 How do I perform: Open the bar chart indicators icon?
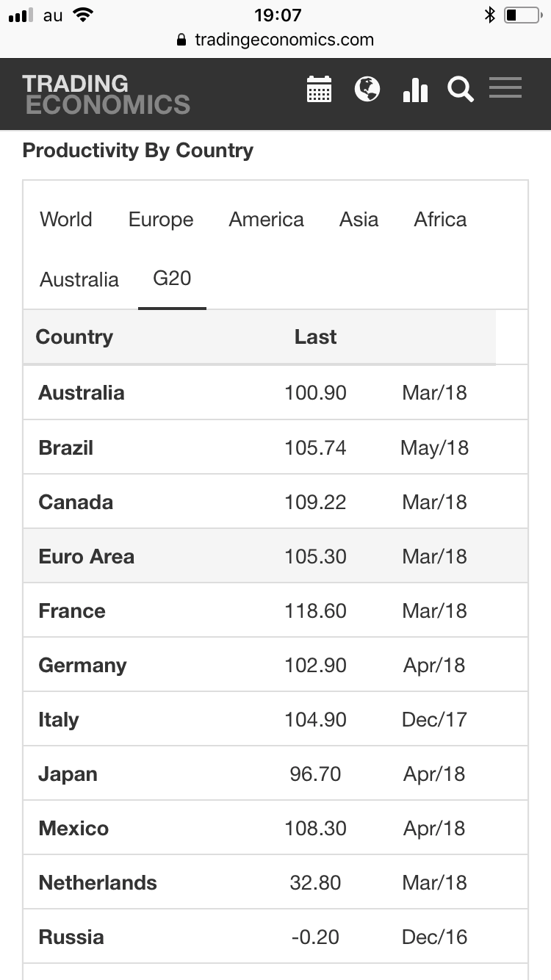(415, 90)
